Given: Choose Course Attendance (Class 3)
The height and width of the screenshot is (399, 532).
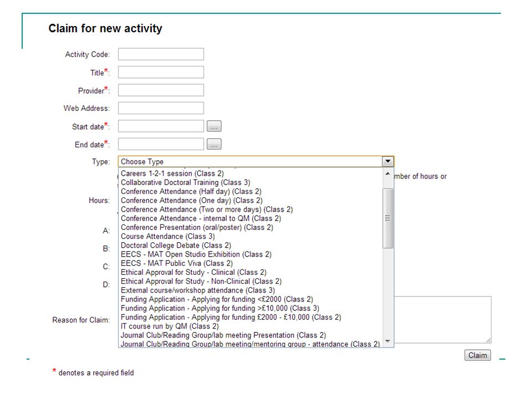Looking at the screenshot, I should pos(250,237).
